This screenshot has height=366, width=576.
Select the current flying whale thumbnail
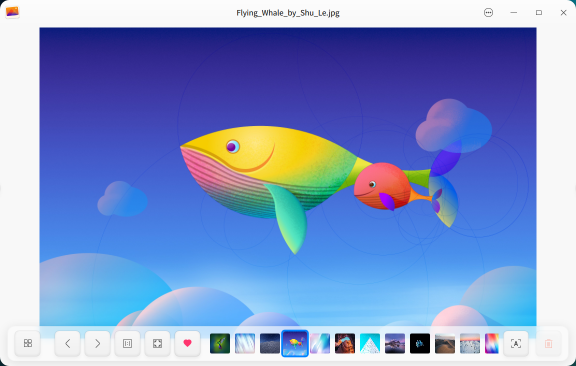(295, 343)
